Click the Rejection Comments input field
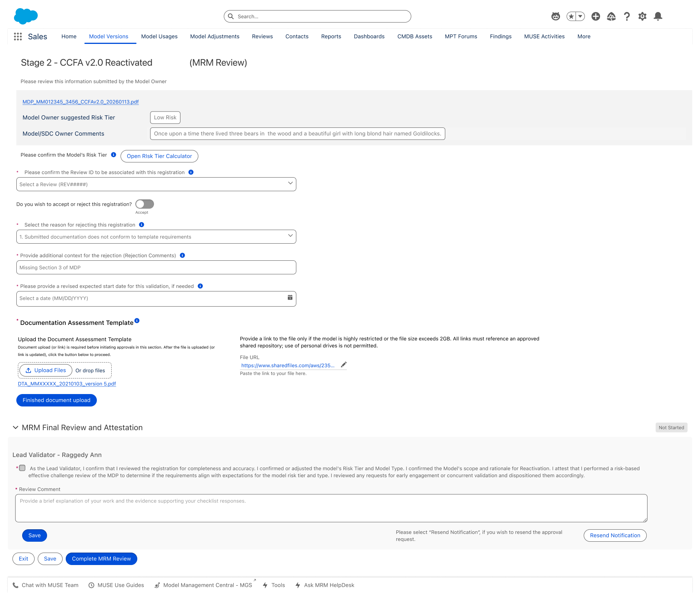This screenshot has height=593, width=700. click(x=156, y=267)
